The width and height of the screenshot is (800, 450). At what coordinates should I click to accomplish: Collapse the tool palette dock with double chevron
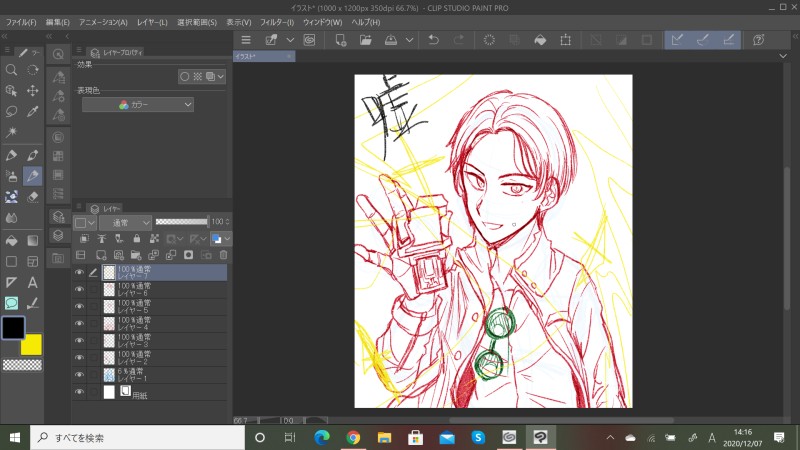coord(4,36)
